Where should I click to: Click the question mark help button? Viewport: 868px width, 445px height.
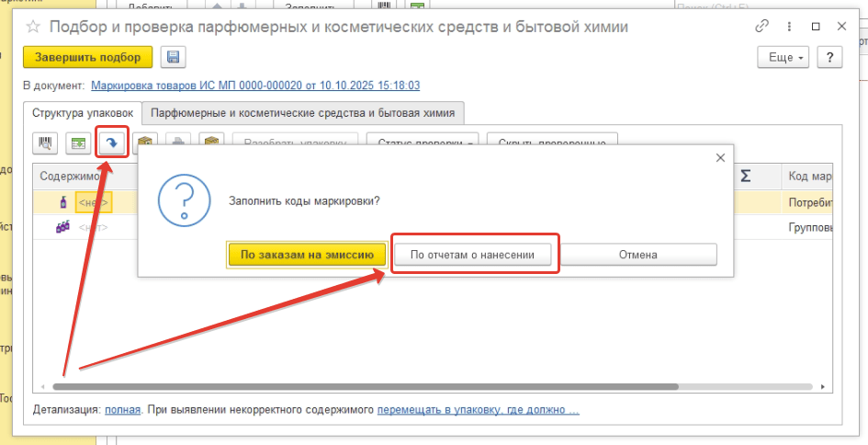pyautogui.click(x=829, y=57)
